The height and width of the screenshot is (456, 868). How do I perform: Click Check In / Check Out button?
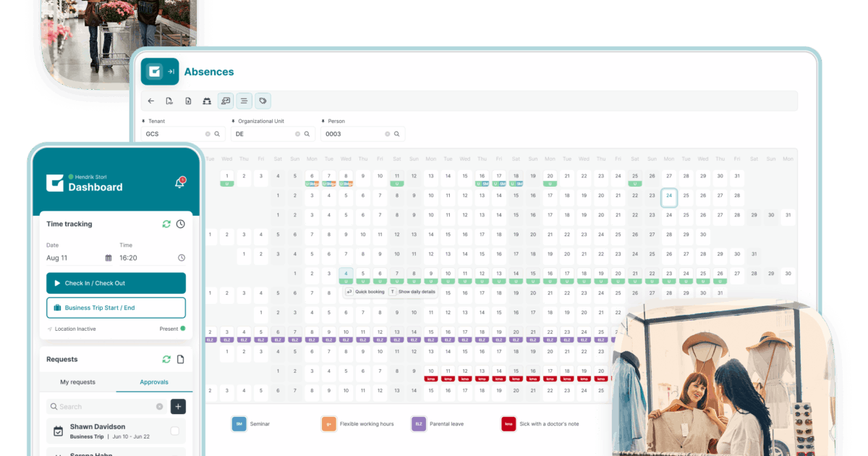click(116, 283)
